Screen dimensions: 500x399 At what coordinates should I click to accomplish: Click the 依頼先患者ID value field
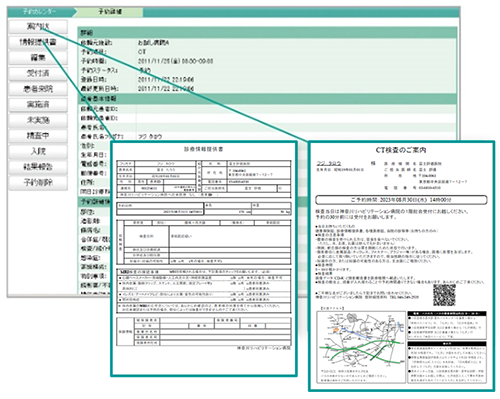(296, 118)
